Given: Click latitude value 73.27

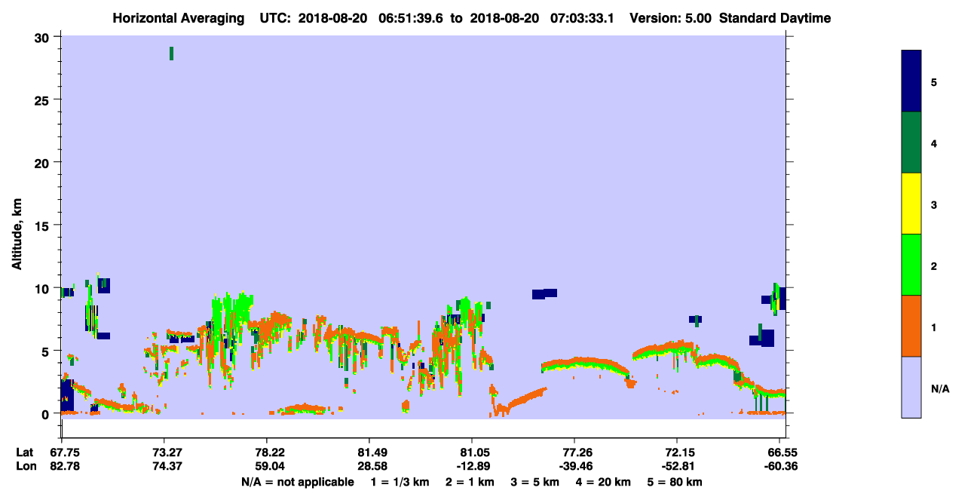Looking at the screenshot, I should pyautogui.click(x=167, y=452).
